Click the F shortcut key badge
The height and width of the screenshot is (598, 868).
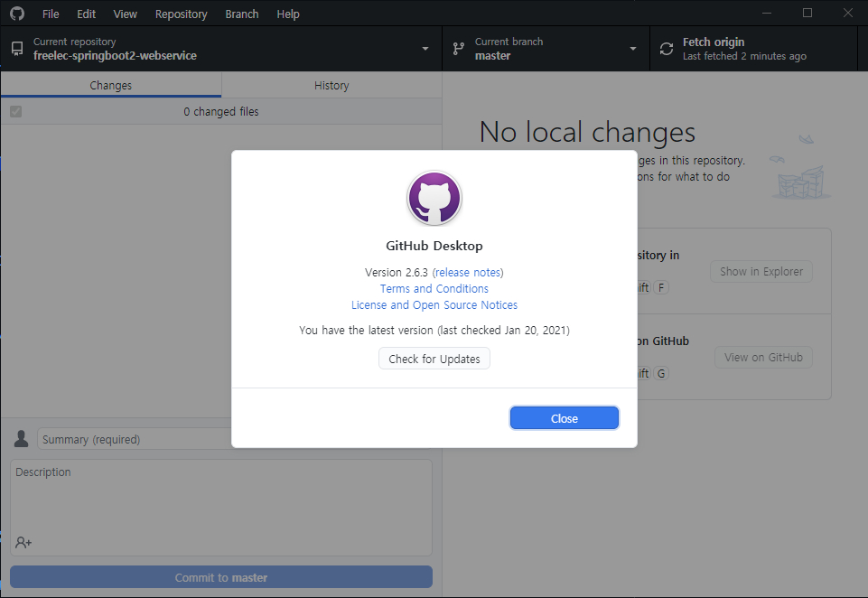coord(661,287)
